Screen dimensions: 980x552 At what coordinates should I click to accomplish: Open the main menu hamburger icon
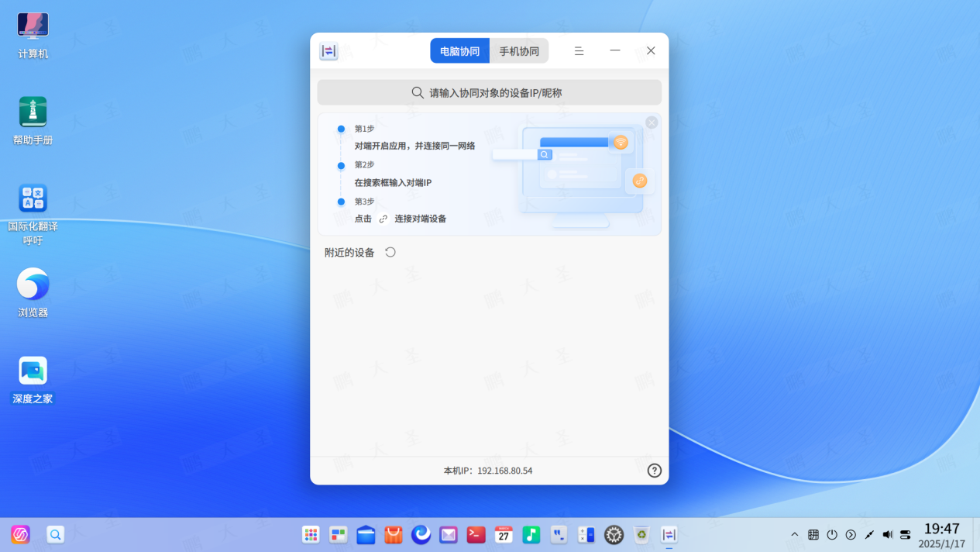[x=579, y=50]
